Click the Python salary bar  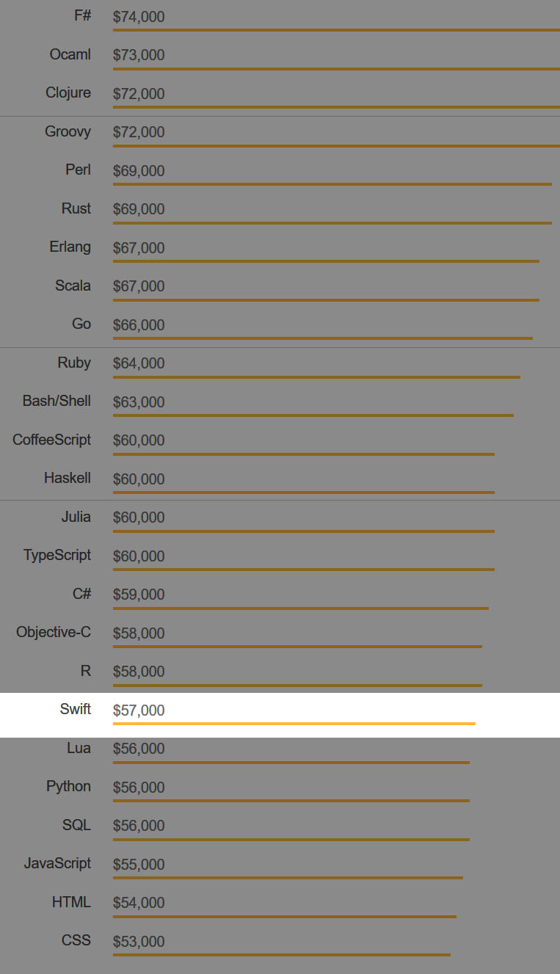point(291,801)
